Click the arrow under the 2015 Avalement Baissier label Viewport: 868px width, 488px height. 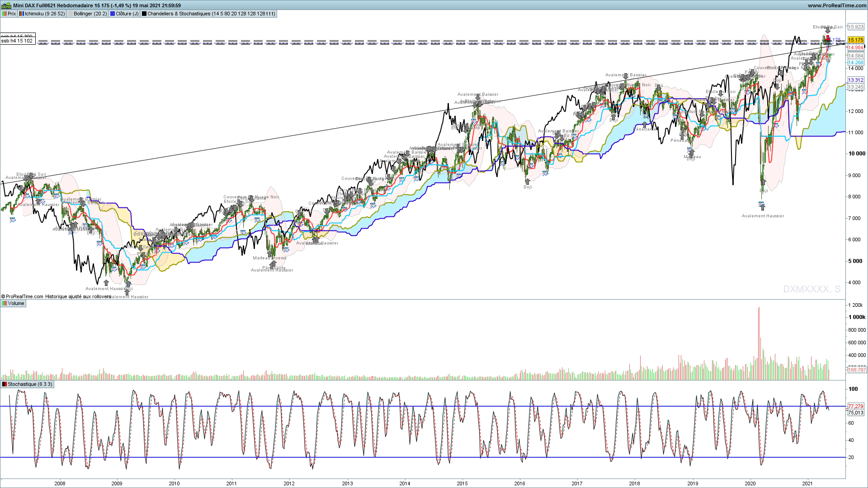(x=478, y=98)
